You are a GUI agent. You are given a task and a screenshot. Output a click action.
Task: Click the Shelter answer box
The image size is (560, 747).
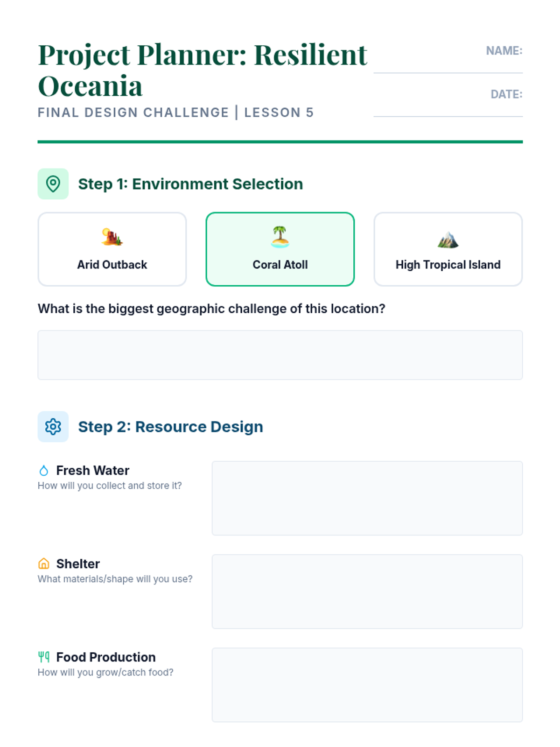tap(367, 592)
